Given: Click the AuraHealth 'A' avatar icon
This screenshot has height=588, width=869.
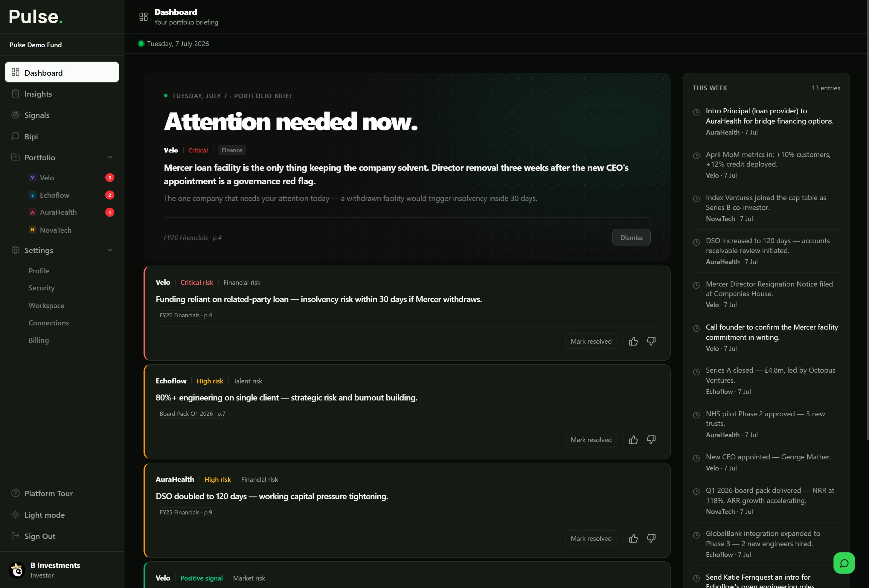Looking at the screenshot, I should coord(33,212).
